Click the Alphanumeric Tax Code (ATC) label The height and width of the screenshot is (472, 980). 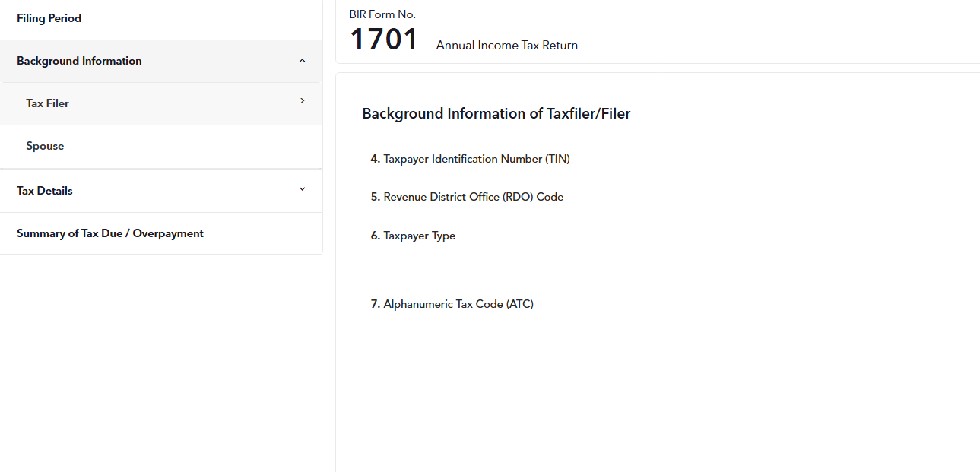tap(458, 304)
